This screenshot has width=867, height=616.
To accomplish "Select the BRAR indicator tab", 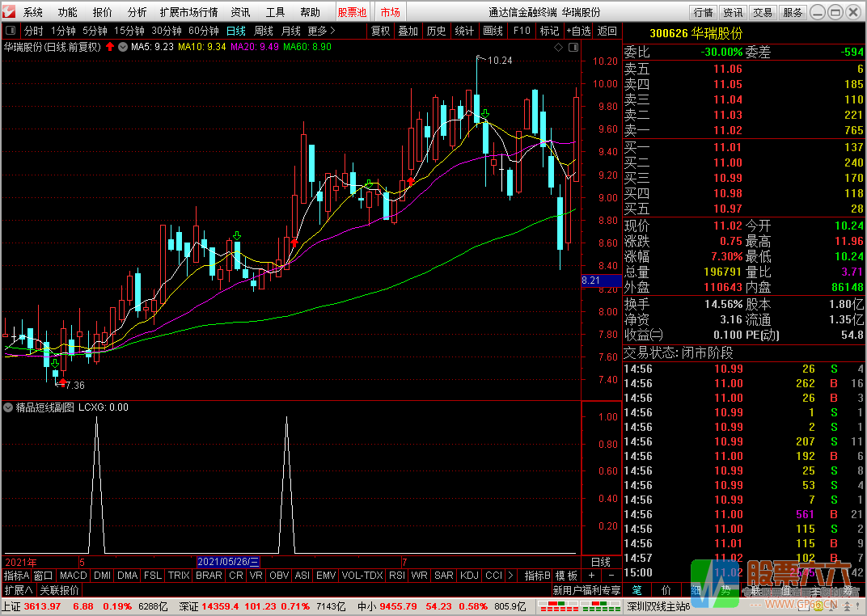I will coord(209,576).
